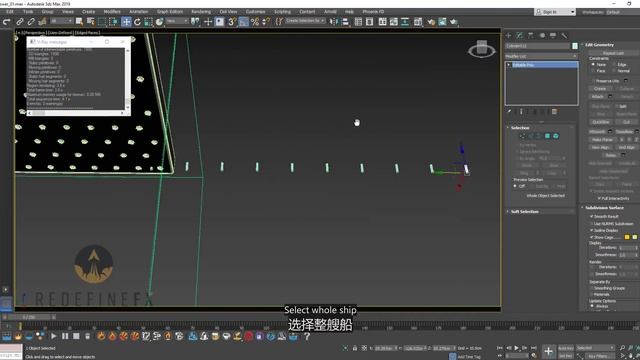640x360 pixels.
Task: Choose Rectangular Selection Region tool
Action: pos(102,22)
